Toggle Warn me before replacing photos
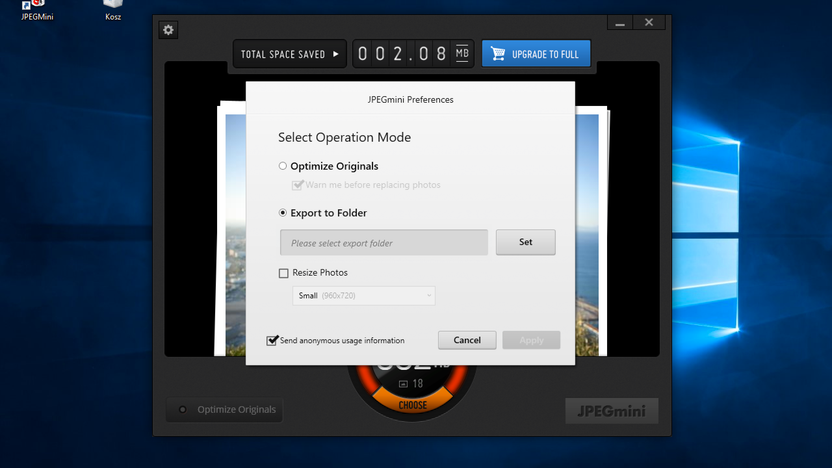 (298, 185)
